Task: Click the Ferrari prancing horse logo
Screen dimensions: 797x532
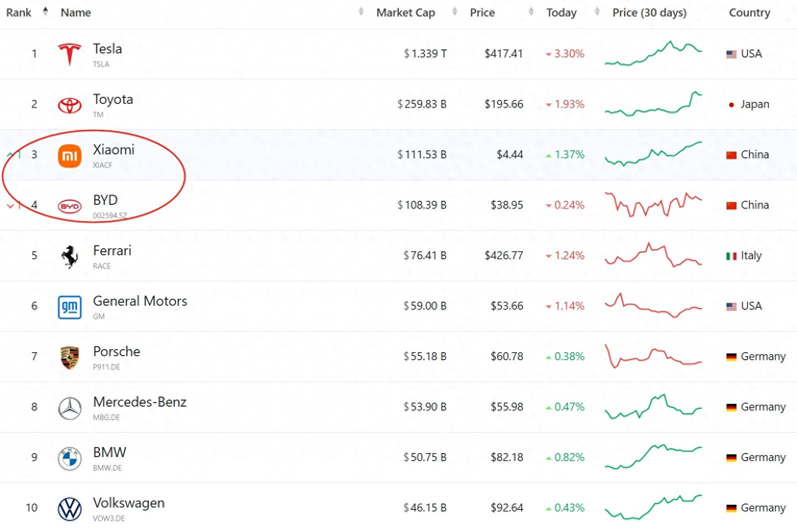Action: [69, 256]
